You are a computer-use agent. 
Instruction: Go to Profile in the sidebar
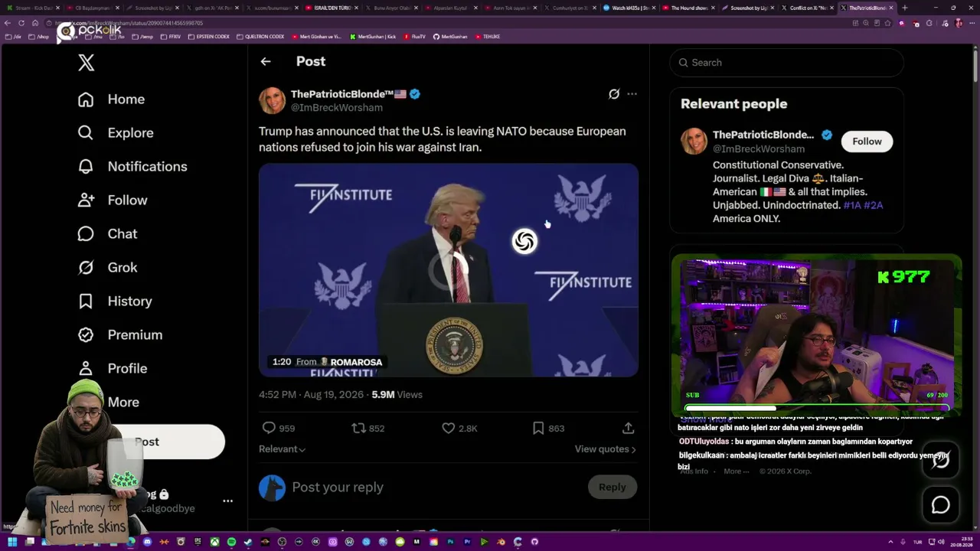point(112,369)
